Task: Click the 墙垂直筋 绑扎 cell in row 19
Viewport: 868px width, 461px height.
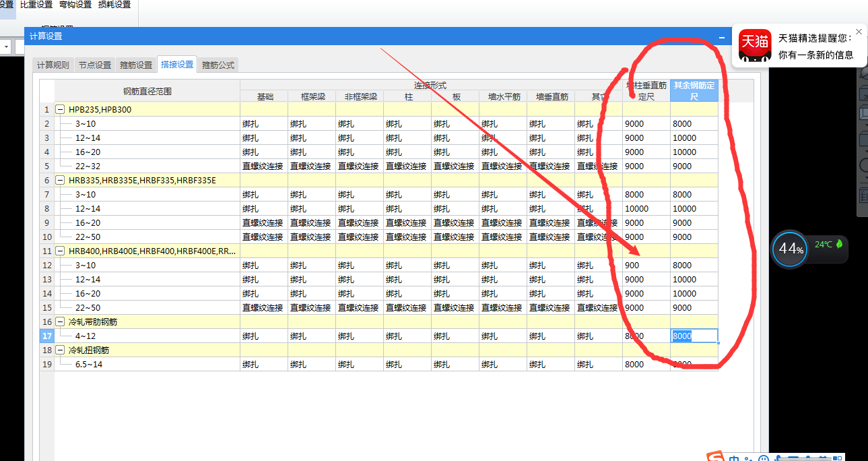Action: [x=552, y=365]
